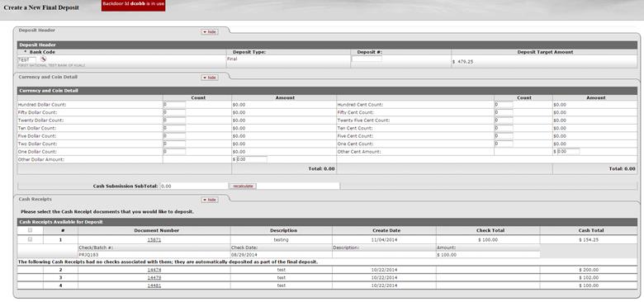
Task: Open document number 14474 link
Action: pyautogui.click(x=154, y=270)
